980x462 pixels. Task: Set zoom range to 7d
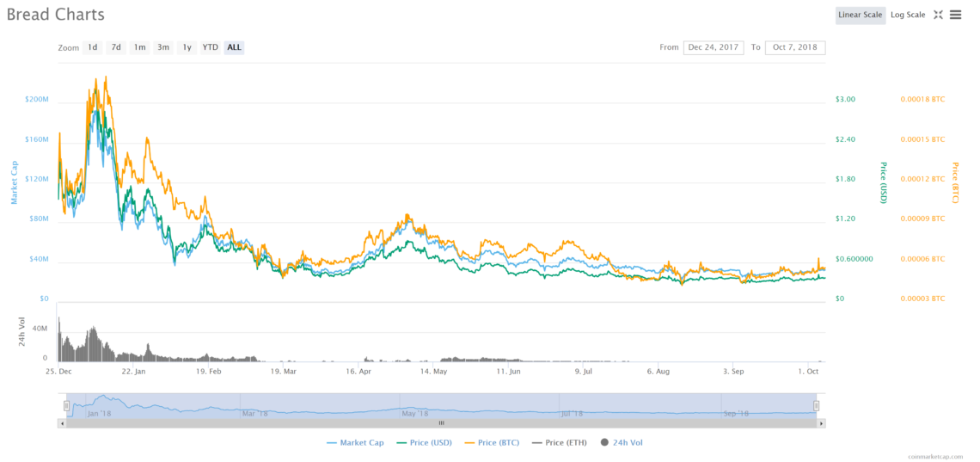[116, 47]
